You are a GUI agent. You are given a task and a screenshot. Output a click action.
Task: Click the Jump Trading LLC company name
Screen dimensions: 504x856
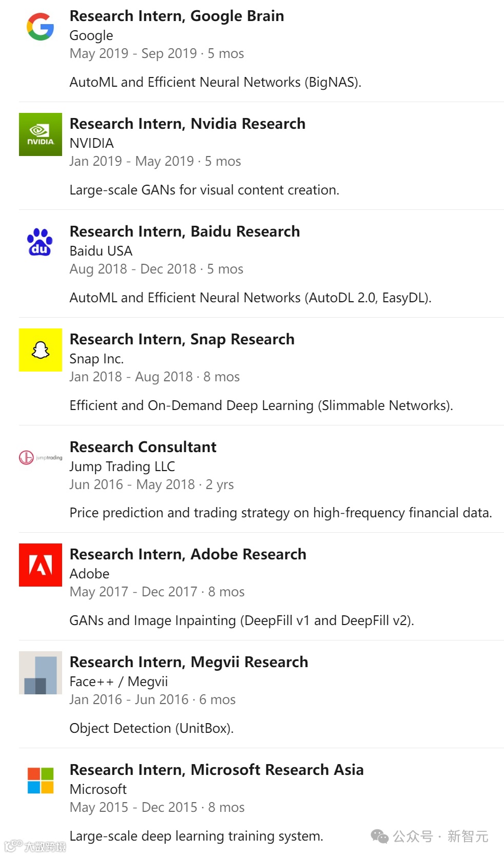coord(122,466)
